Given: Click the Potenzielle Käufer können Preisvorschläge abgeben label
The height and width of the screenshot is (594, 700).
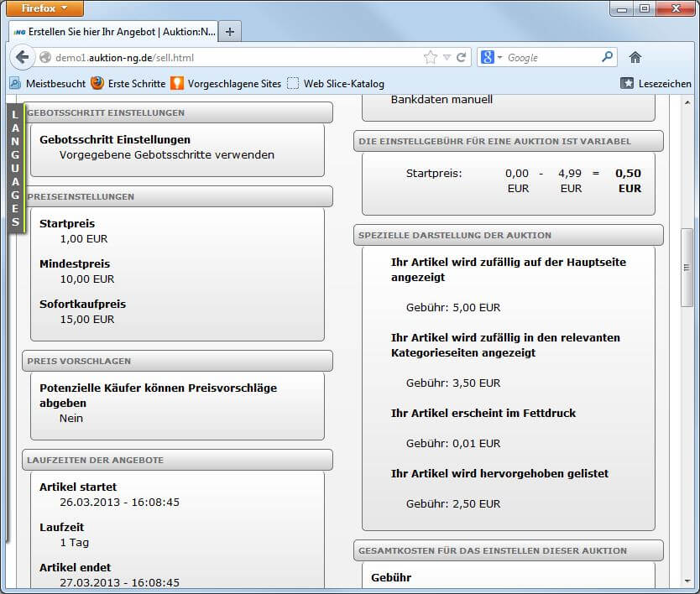Looking at the screenshot, I should pos(159,395).
